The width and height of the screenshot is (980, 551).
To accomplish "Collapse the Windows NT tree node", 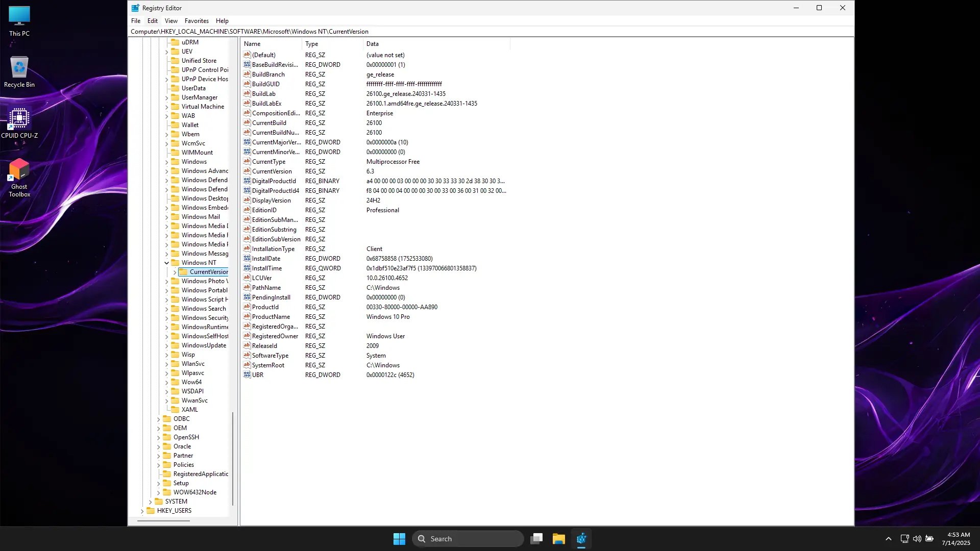I will 166,263.
